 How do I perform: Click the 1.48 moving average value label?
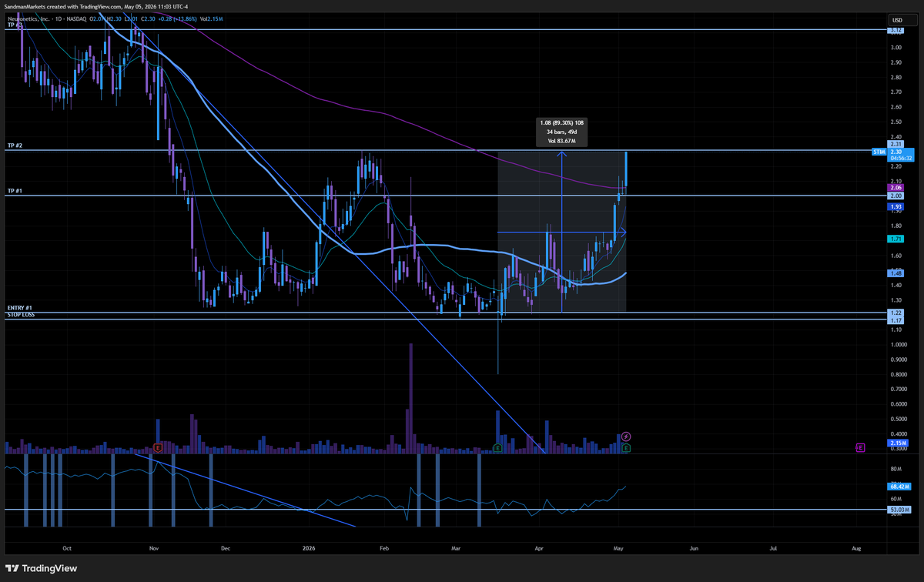[x=896, y=273]
